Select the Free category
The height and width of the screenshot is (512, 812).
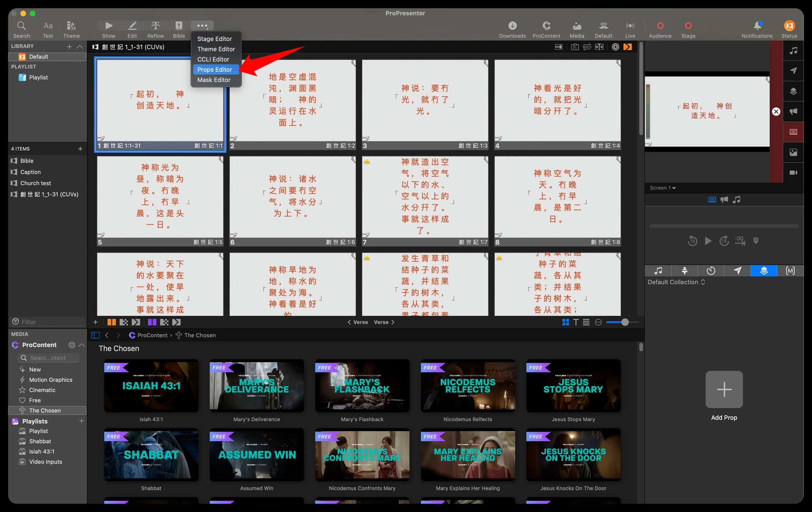[47, 400]
